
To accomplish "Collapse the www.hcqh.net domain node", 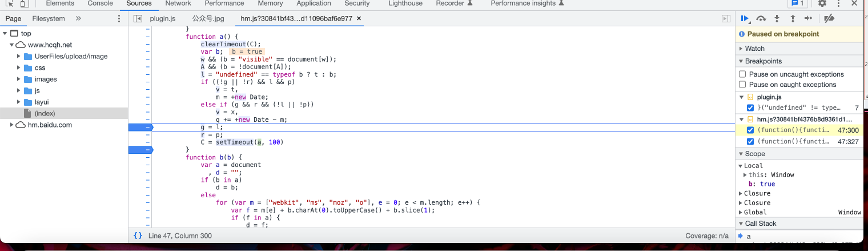I will [x=11, y=45].
